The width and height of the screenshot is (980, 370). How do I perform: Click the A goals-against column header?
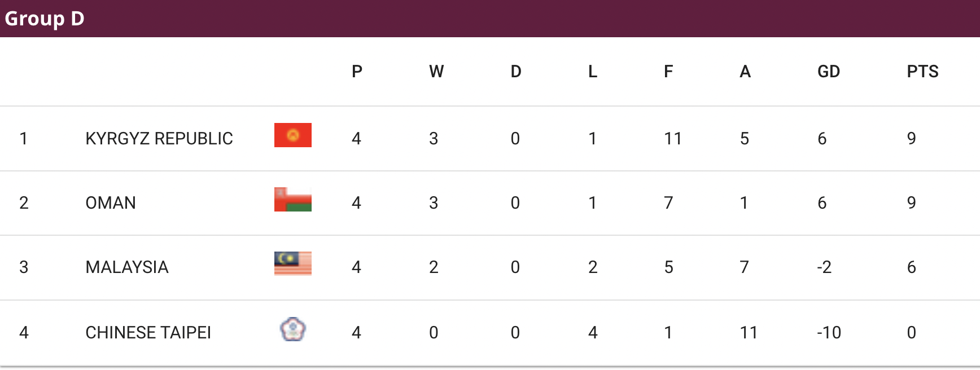pyautogui.click(x=745, y=72)
